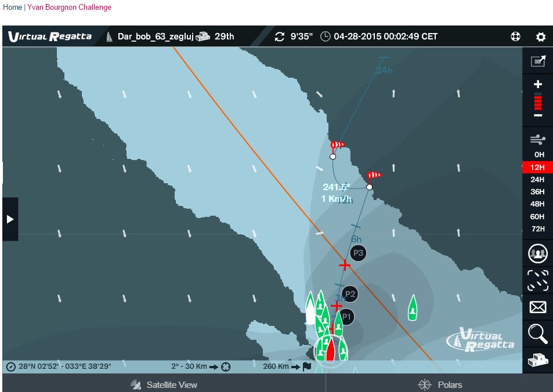Click the dashed circle fleet icon

coord(538,281)
